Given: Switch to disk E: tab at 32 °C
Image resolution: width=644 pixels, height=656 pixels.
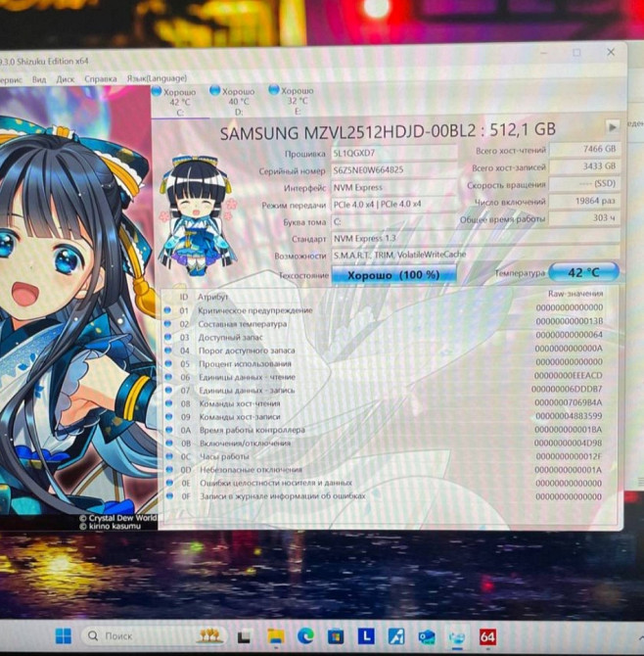Looking at the screenshot, I should pos(297,101).
